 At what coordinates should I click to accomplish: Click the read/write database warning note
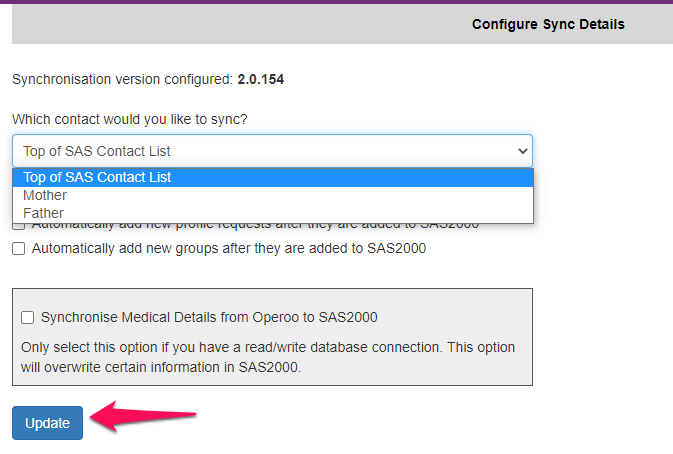click(x=268, y=357)
